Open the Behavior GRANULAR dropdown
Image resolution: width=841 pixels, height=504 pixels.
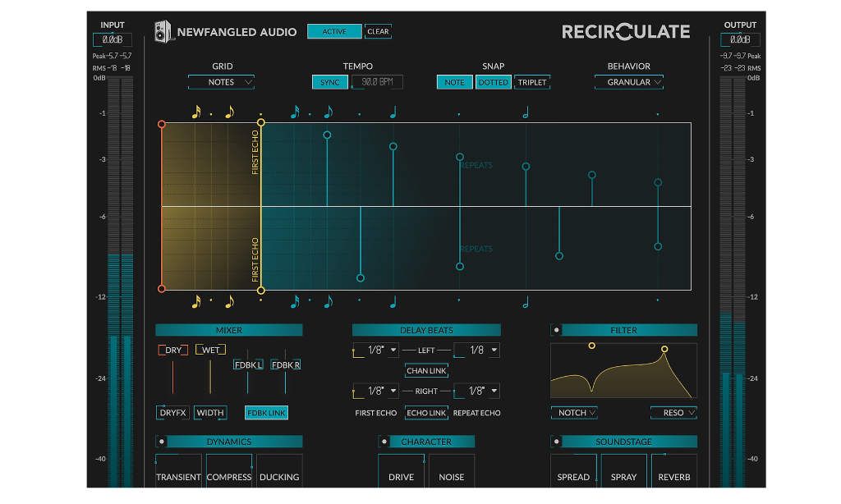628,82
